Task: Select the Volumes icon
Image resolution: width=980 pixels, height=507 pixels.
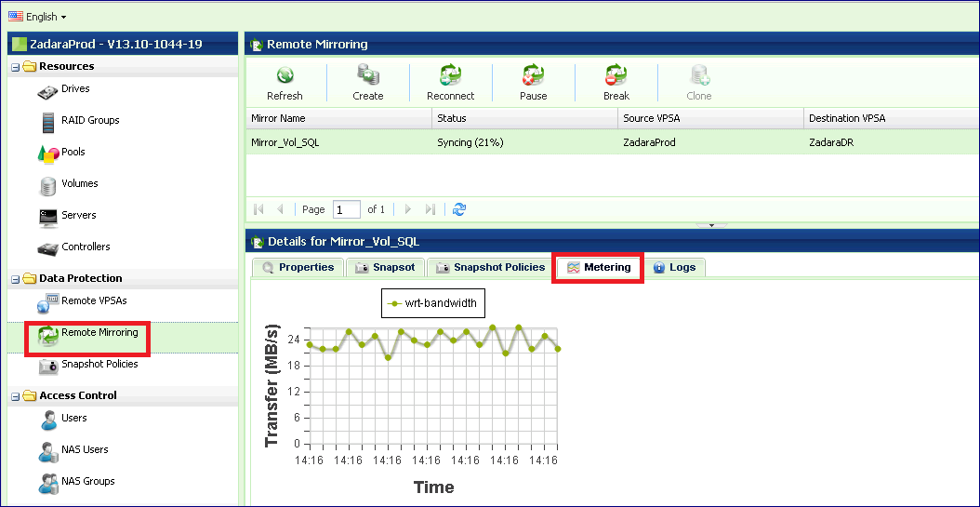Action: (x=47, y=186)
